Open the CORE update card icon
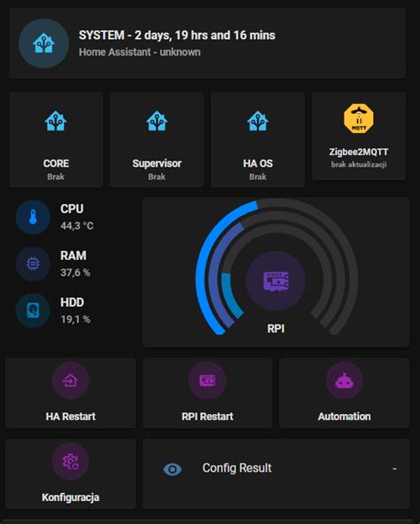 click(56, 121)
